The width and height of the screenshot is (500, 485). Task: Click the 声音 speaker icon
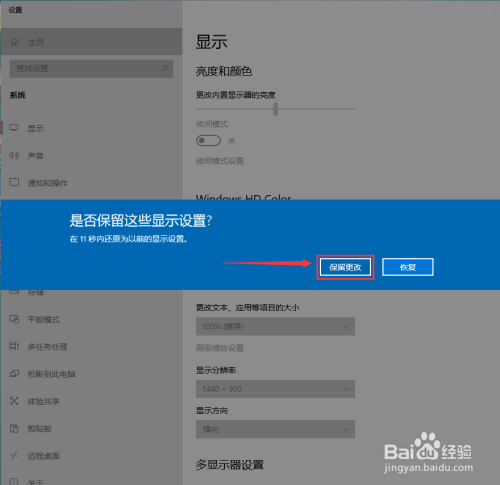pyautogui.click(x=14, y=155)
